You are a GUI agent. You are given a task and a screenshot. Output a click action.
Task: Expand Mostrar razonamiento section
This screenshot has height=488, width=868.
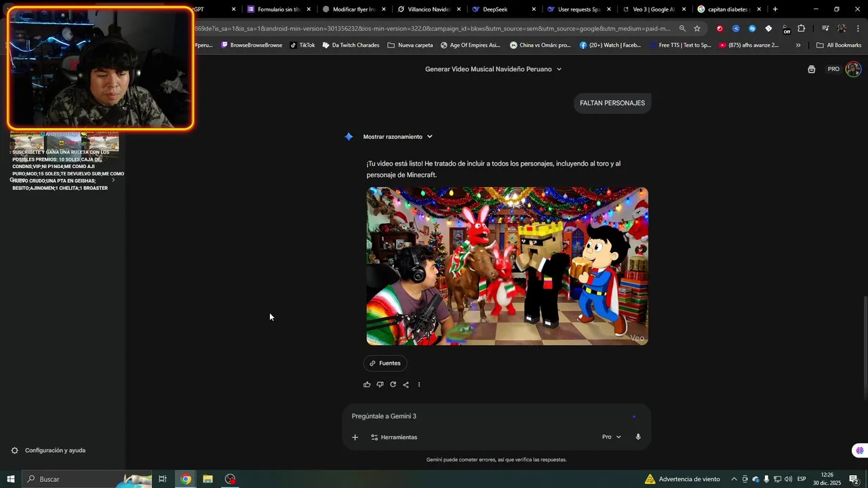pos(398,137)
